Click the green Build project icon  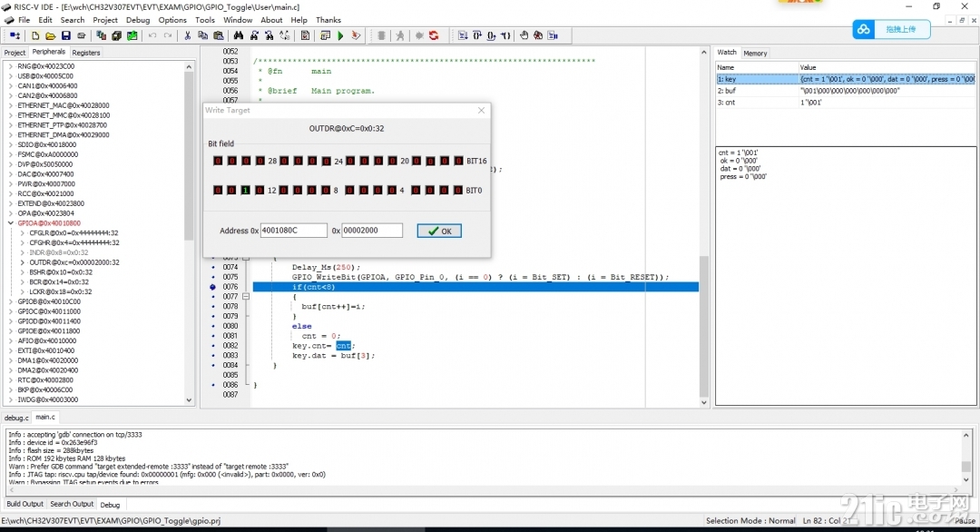click(132, 35)
